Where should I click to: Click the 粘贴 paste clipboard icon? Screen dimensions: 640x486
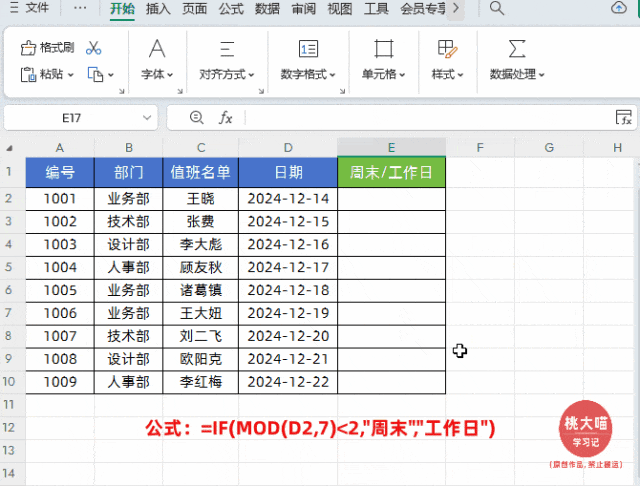[28, 74]
